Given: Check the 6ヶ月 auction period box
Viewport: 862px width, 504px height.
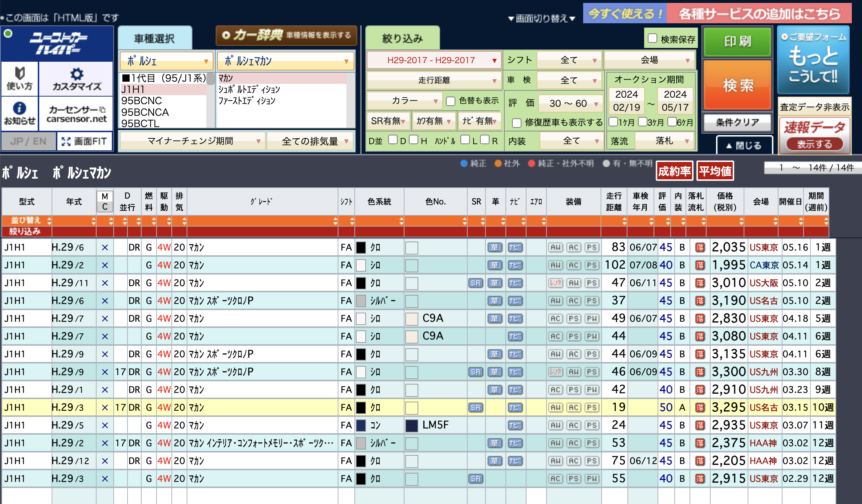Looking at the screenshot, I should click(x=672, y=122).
